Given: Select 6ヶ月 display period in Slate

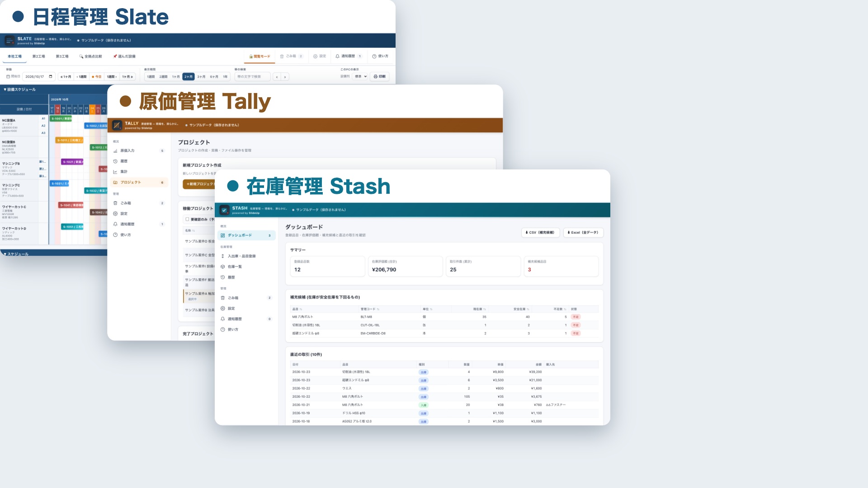Looking at the screenshot, I should pyautogui.click(x=214, y=77).
